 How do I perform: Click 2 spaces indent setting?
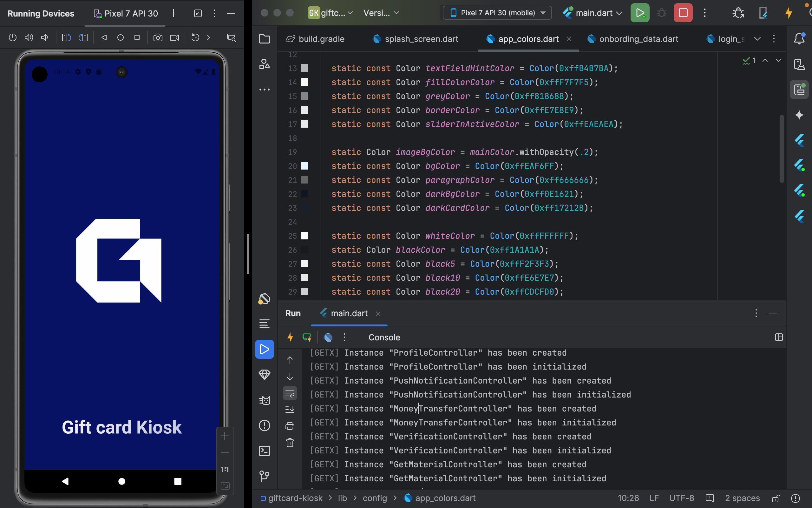point(742,498)
